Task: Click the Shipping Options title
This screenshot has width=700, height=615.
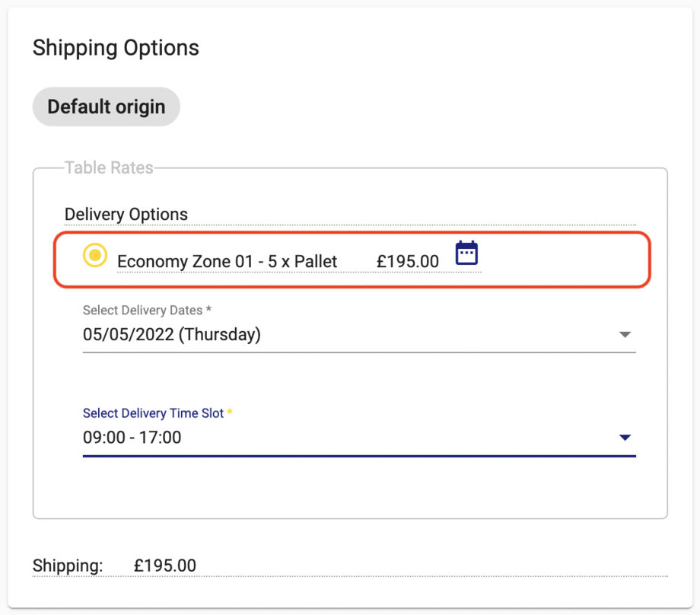Action: point(116,47)
